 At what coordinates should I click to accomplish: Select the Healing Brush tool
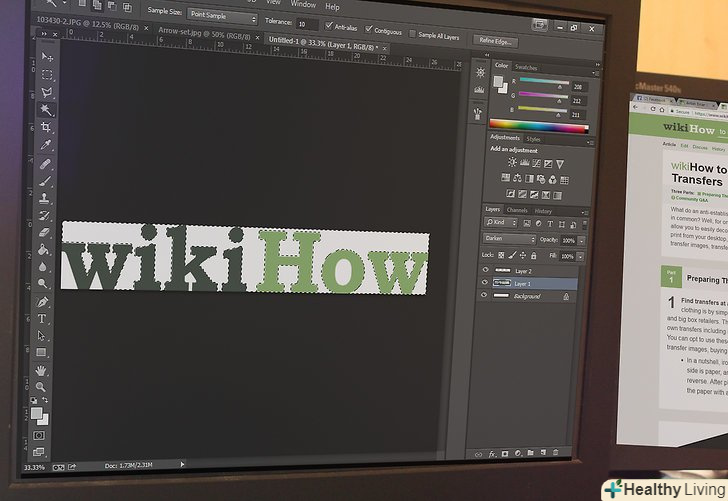[45, 163]
